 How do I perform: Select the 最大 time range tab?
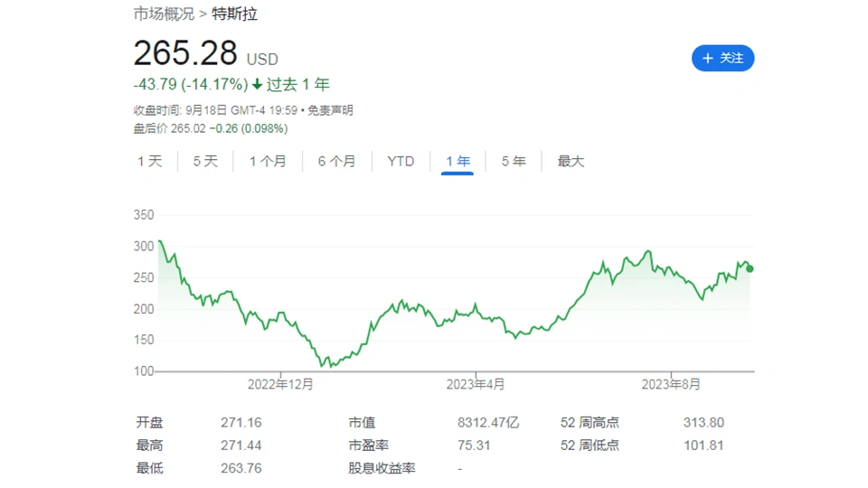[571, 162]
